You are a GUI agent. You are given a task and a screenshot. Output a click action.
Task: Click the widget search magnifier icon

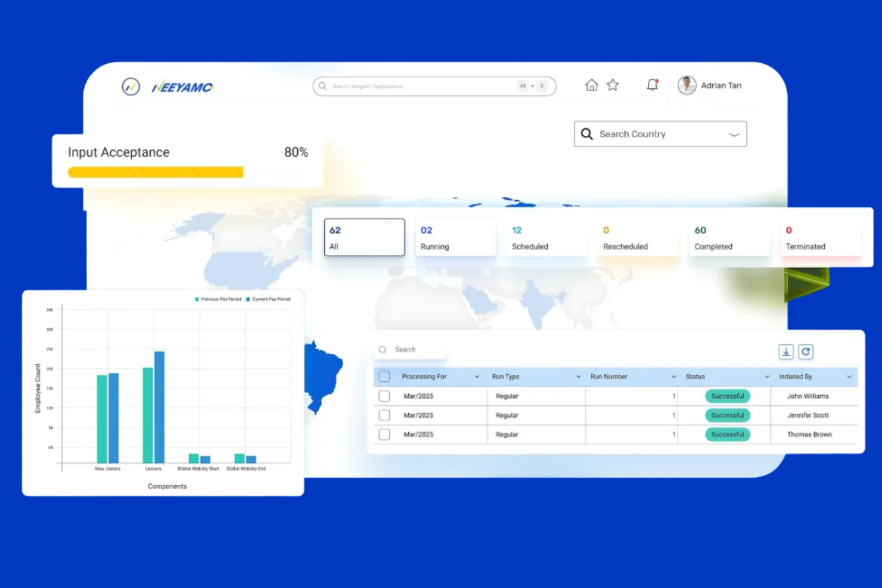click(322, 86)
